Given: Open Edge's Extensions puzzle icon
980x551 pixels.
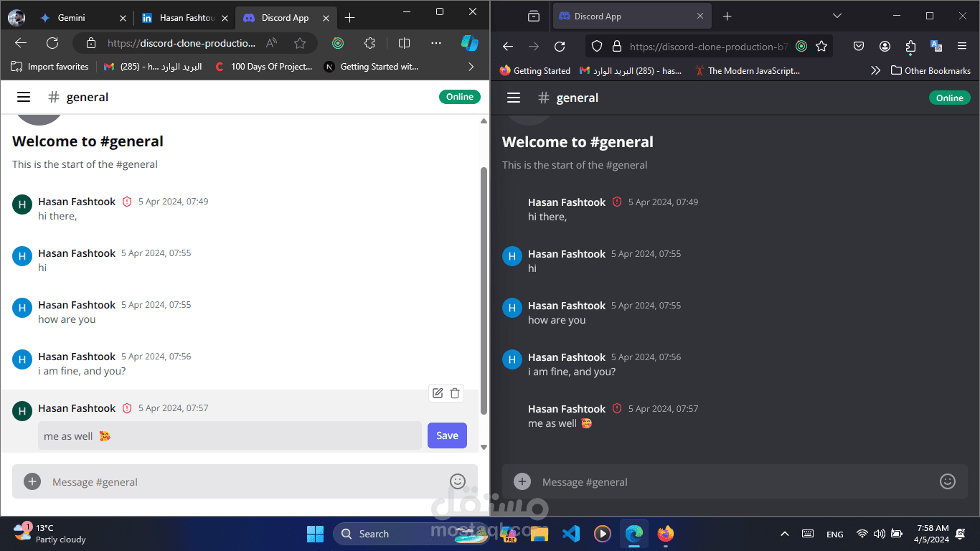Looking at the screenshot, I should [370, 43].
